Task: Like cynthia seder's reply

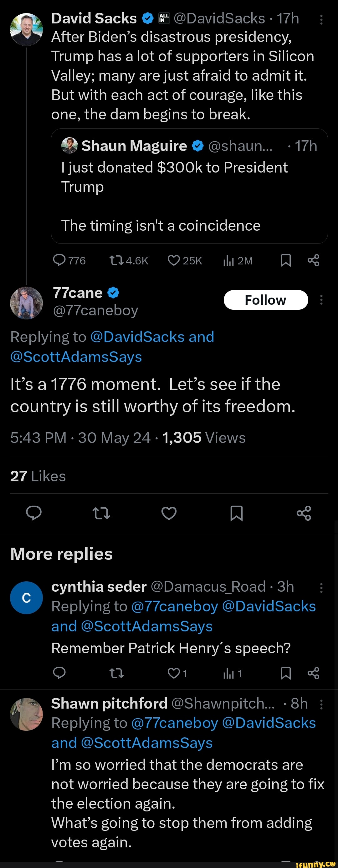Action: coord(174,673)
